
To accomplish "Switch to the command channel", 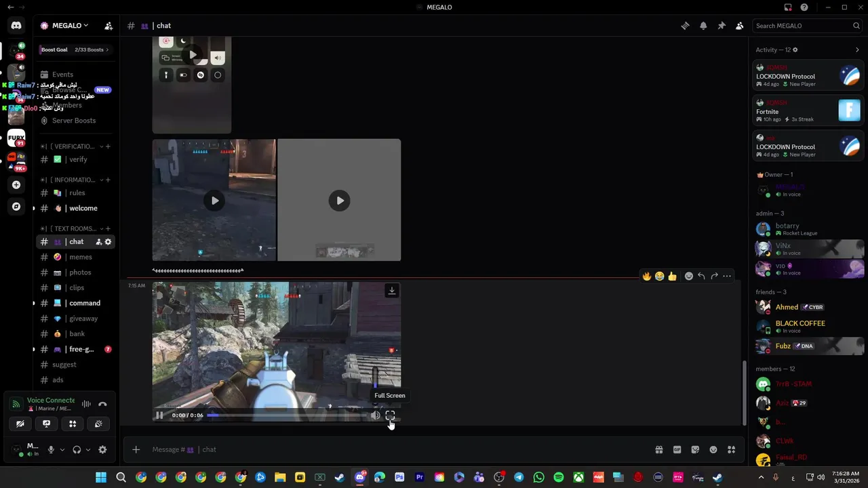I will click(76, 303).
